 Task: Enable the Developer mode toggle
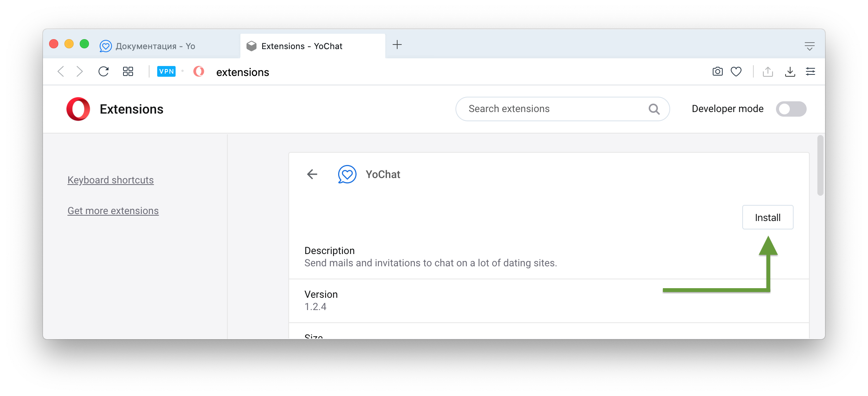(x=791, y=109)
